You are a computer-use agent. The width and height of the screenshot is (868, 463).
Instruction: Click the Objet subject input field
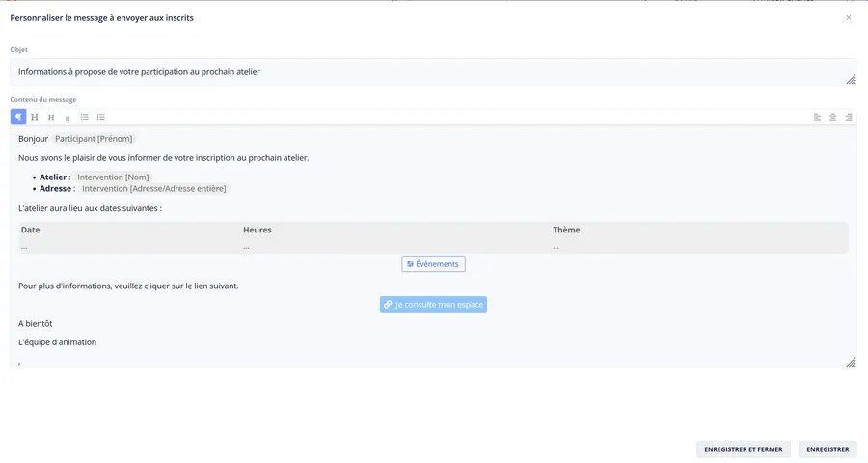(x=433, y=72)
